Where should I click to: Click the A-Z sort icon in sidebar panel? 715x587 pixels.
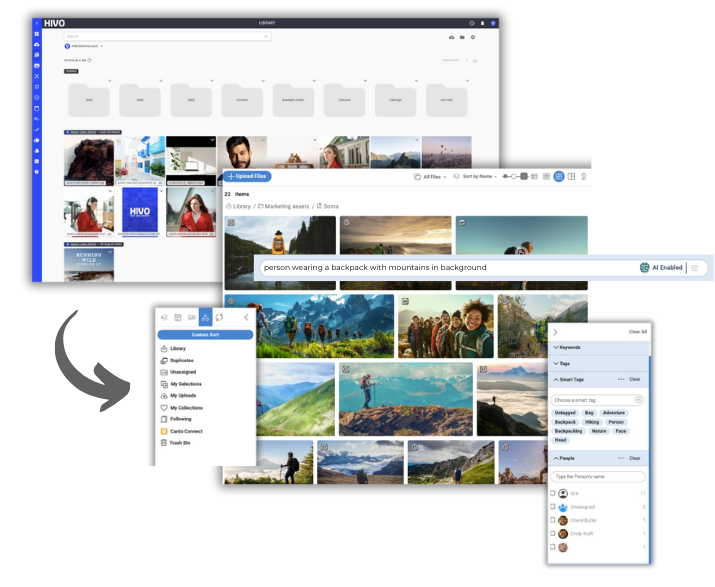click(164, 317)
